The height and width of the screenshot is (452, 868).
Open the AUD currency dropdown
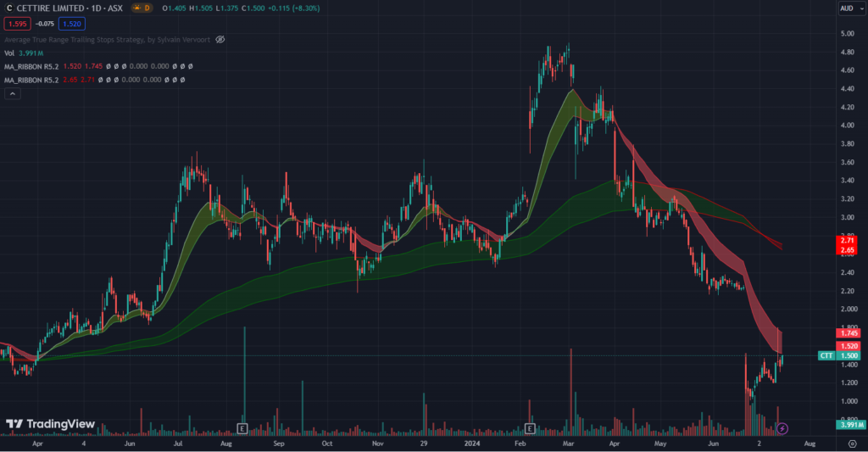848,8
